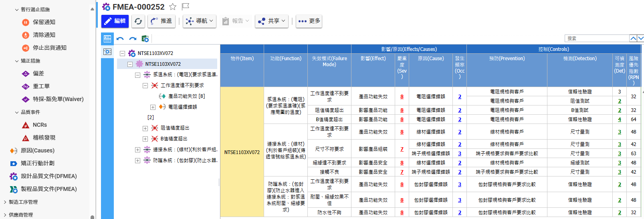Screen dimensions: 644x219
Task: Expand the 製造工序管理 sidebar section
Action: pos(5,202)
